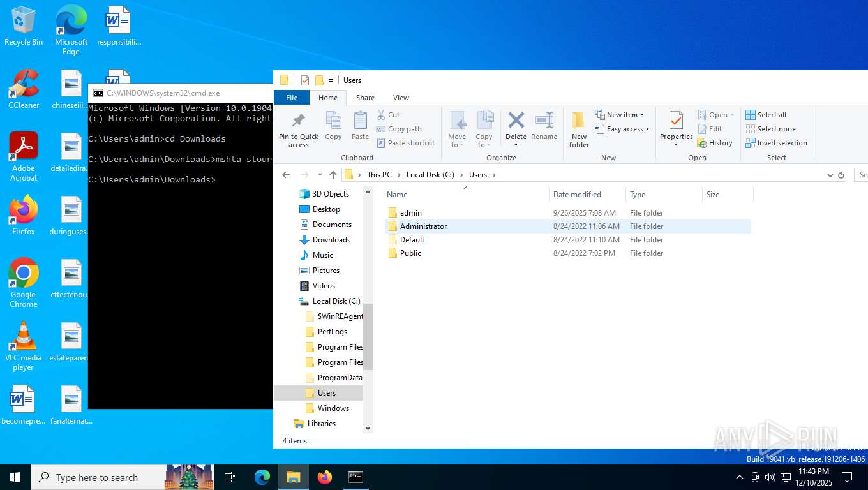Open recent locations dropdown arrow

319,175
